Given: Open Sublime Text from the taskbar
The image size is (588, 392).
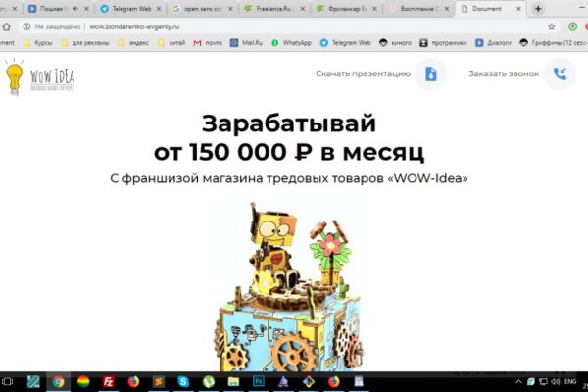Looking at the screenshot, I should coord(158,382).
